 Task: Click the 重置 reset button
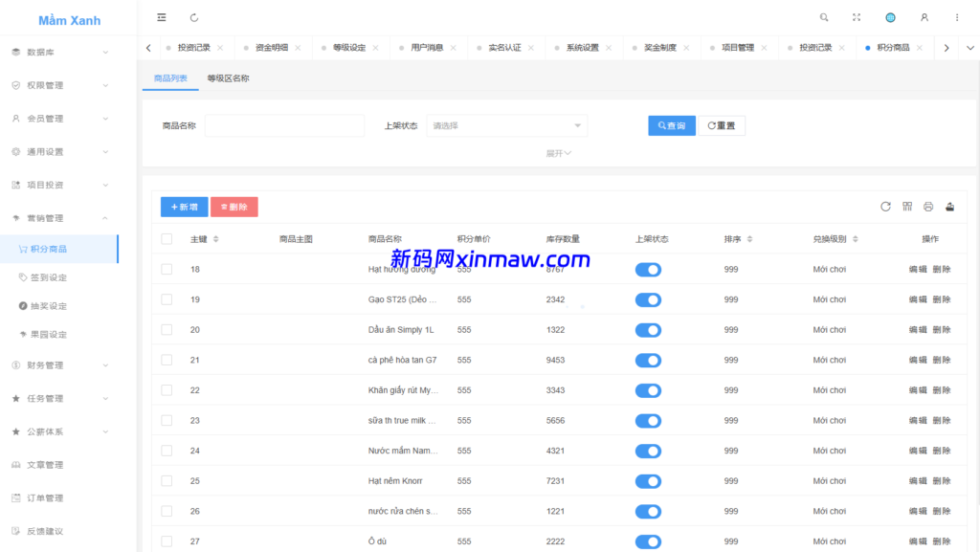[722, 125]
